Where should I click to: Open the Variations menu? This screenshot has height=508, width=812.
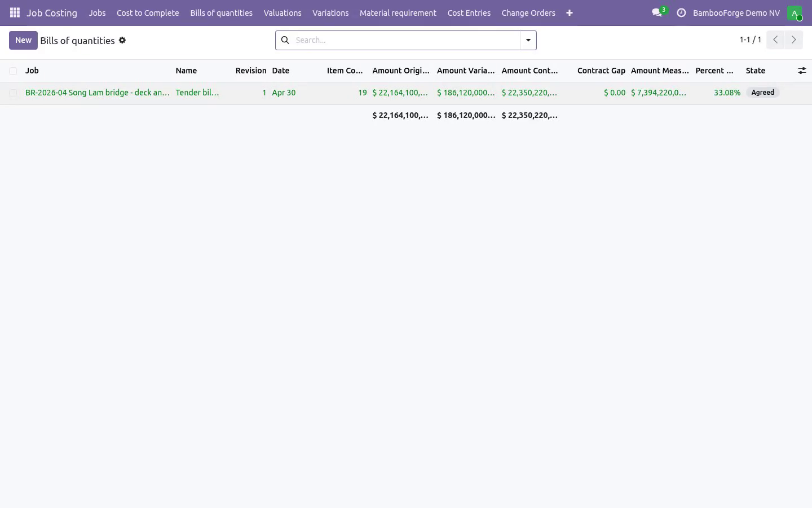[x=330, y=12]
